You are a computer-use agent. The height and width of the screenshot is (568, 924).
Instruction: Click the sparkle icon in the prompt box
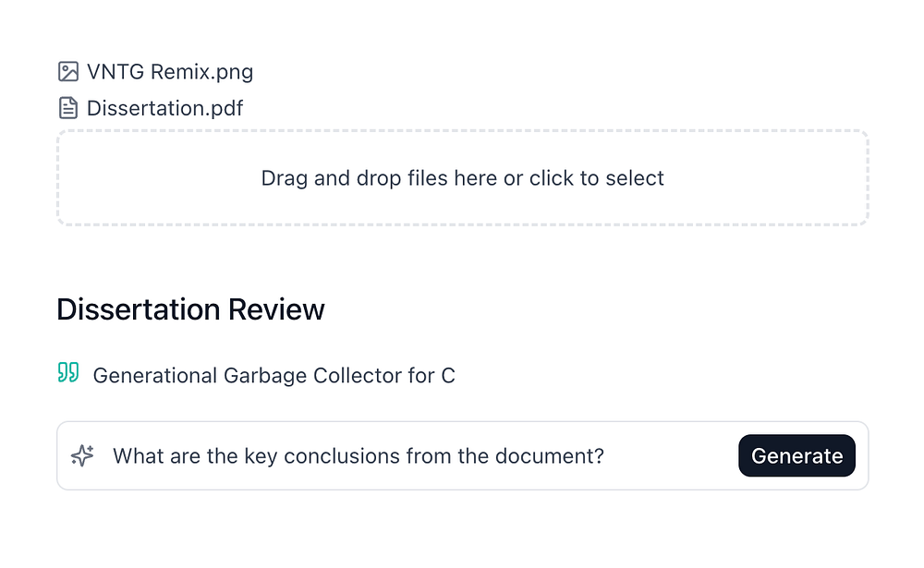83,455
